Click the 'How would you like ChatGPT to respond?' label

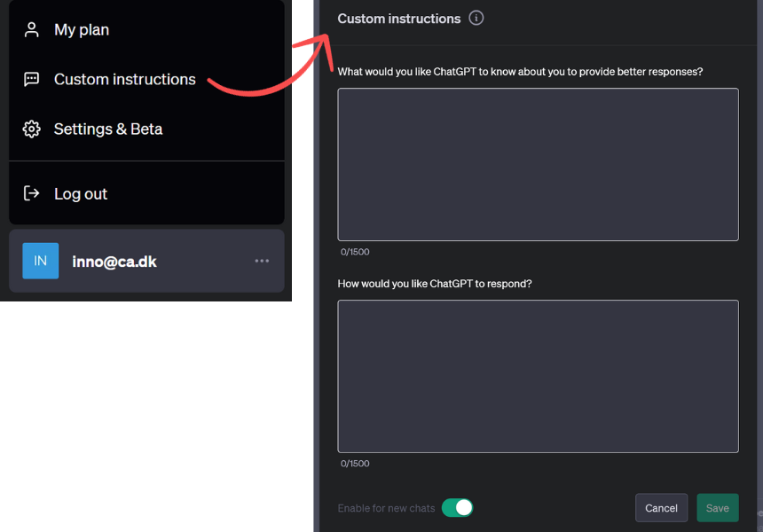pos(435,284)
